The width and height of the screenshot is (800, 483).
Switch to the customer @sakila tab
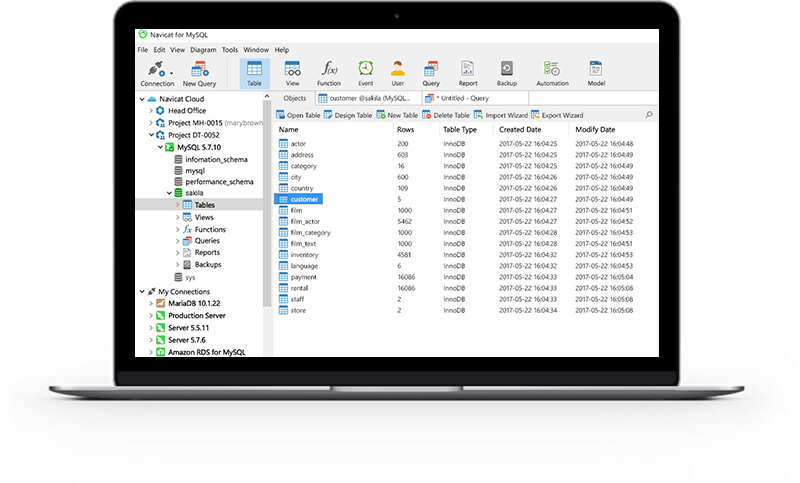click(x=368, y=98)
